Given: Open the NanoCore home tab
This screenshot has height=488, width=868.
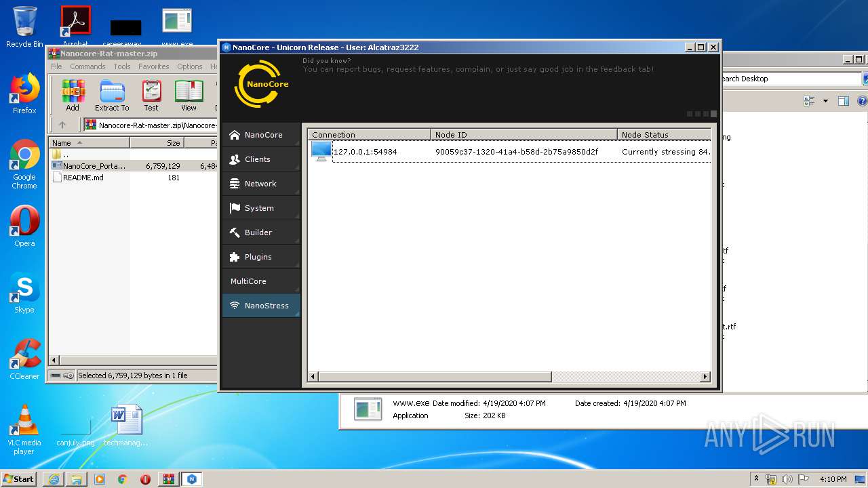Looking at the screenshot, I should click(x=261, y=135).
